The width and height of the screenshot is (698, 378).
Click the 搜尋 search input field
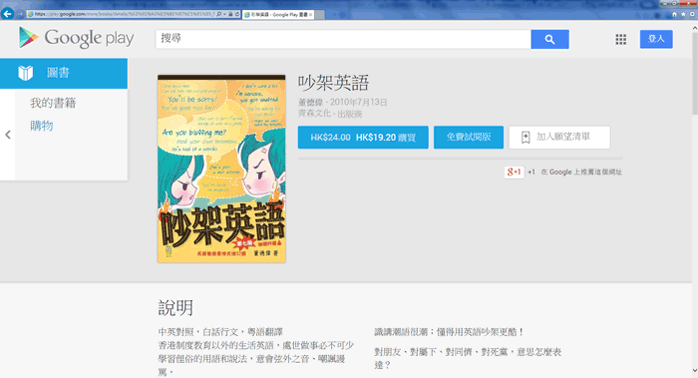click(x=343, y=39)
